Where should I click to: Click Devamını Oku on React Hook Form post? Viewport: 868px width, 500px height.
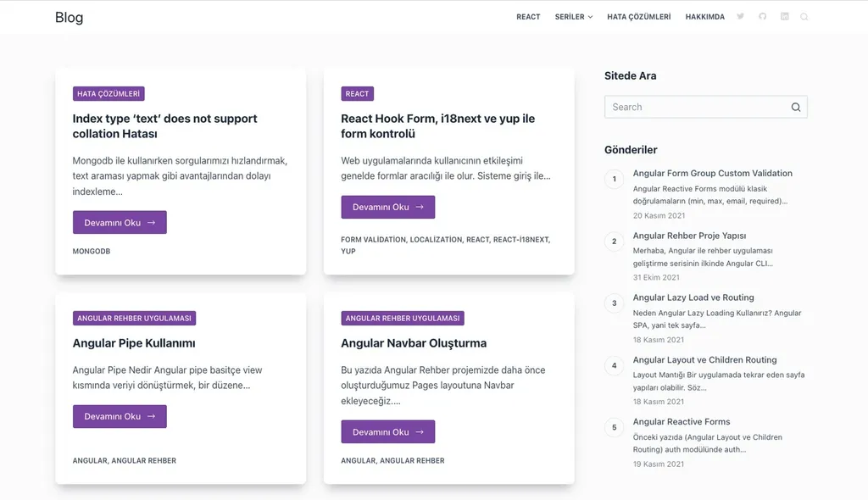(x=387, y=207)
